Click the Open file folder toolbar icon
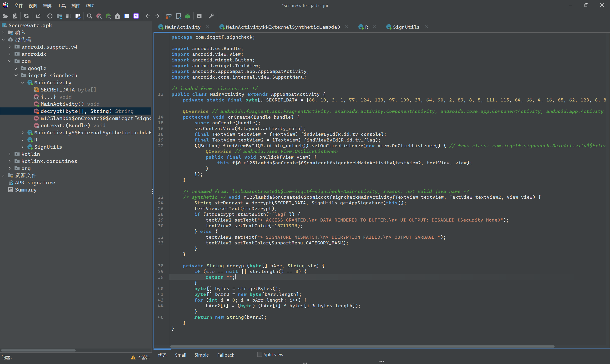Image resolution: width=610 pixels, height=364 pixels. click(5, 16)
